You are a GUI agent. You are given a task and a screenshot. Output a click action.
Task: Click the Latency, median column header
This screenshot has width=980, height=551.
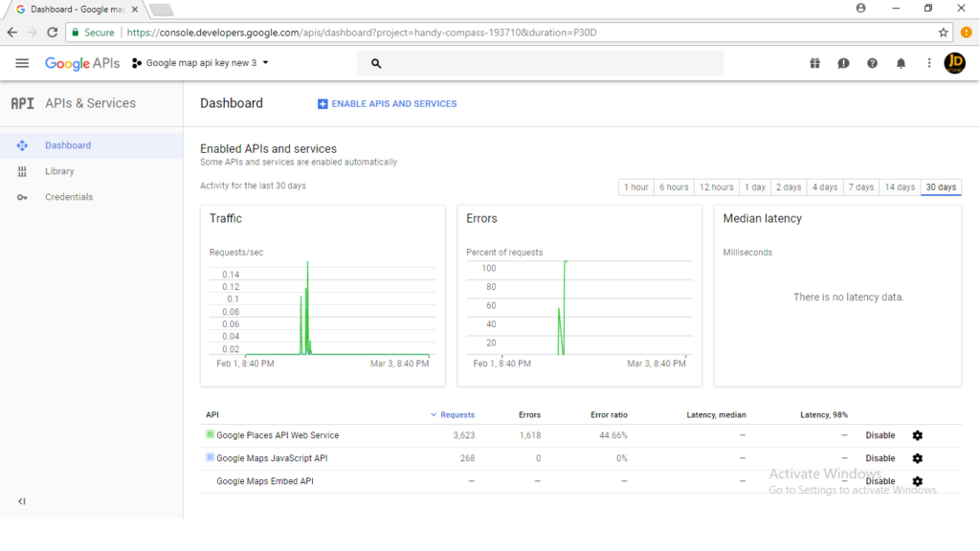[x=716, y=415]
